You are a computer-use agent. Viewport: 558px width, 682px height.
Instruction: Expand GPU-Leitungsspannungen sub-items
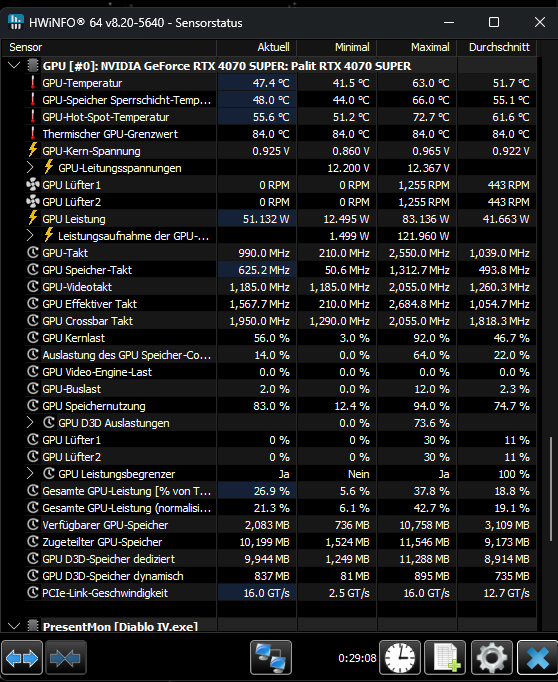click(30, 167)
